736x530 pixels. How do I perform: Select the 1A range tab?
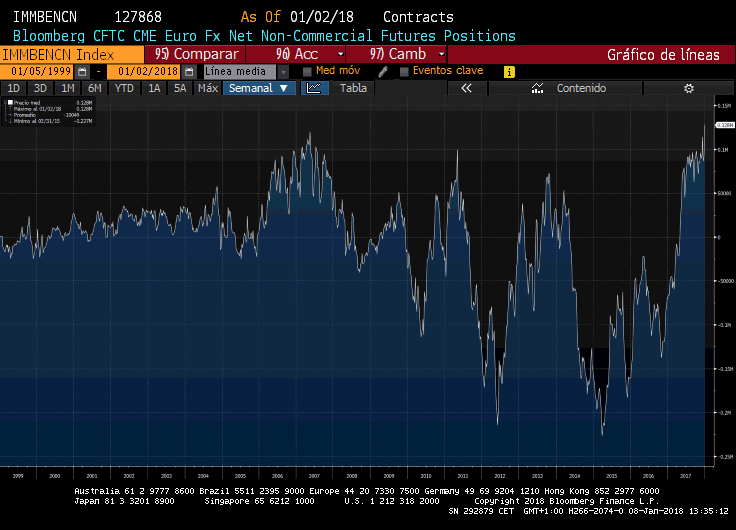tap(154, 88)
